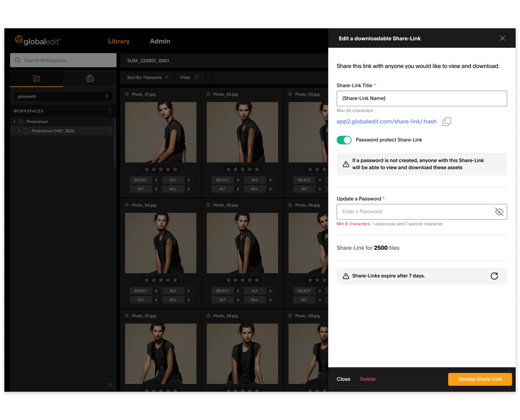Open the Photo_01.jpg thumbnail
Screen dimensions: 520x420
pyautogui.click(x=160, y=132)
